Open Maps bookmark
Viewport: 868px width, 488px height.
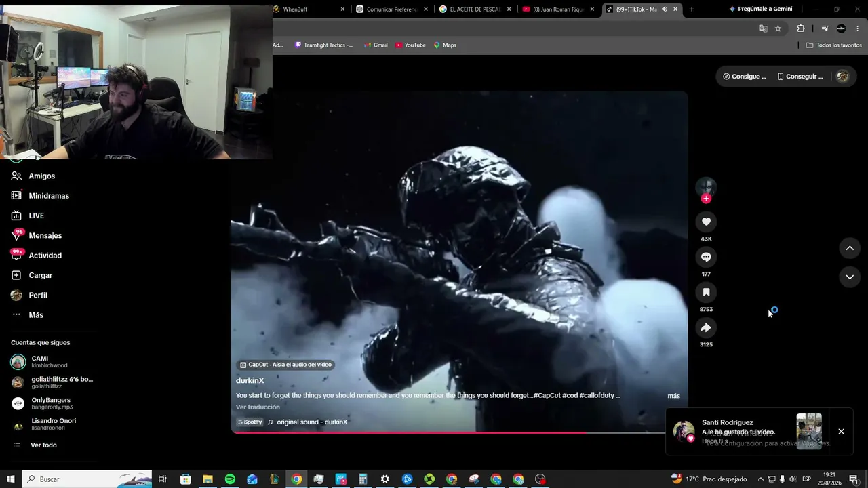(x=445, y=45)
